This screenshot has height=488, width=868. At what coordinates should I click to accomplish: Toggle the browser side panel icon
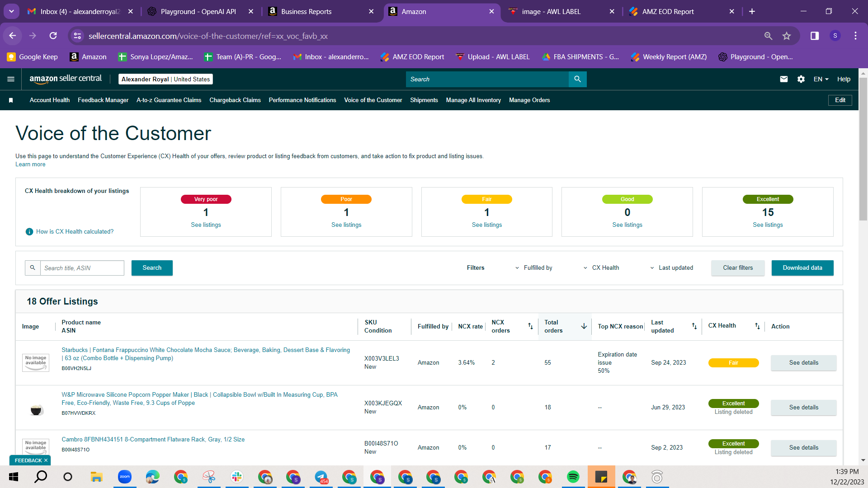coord(815,36)
